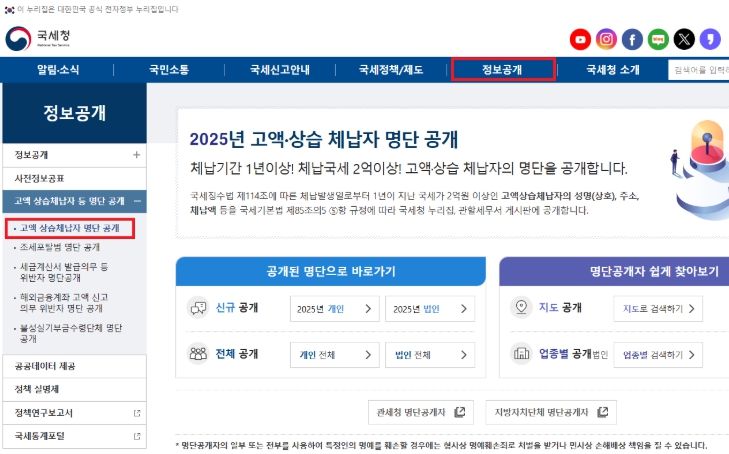This screenshot has height=454, width=729.
Task: Click the 지도로 검색하기 button
Action: (x=658, y=310)
